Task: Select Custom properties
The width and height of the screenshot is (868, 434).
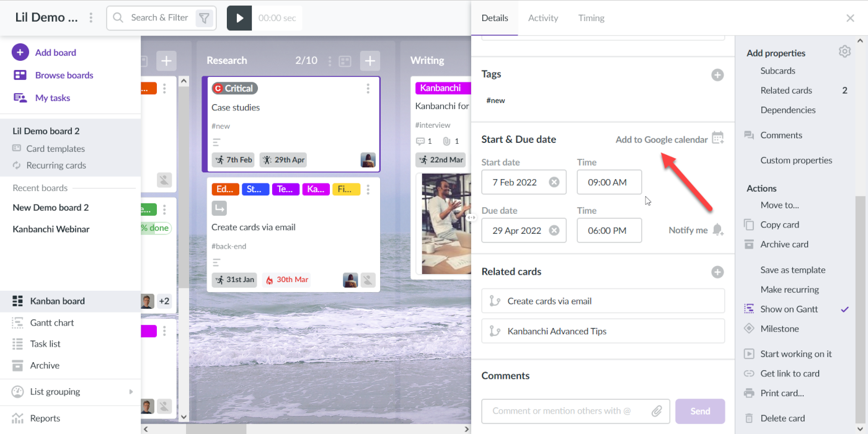Action: click(796, 160)
